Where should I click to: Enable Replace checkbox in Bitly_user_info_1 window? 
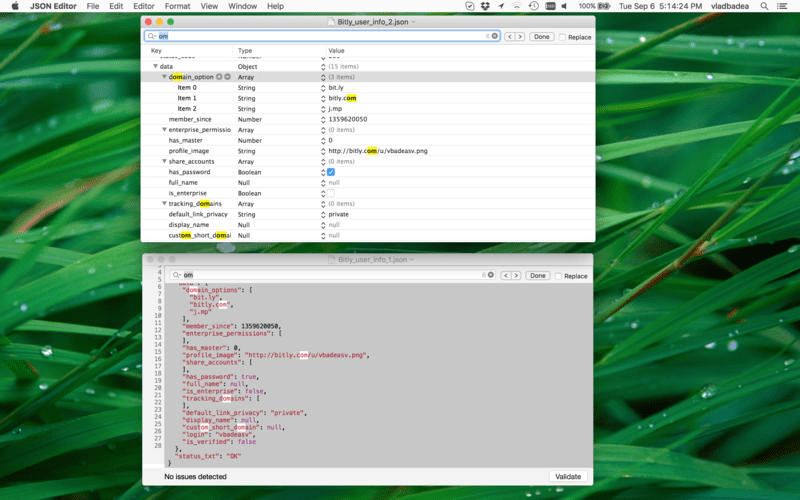click(558, 276)
